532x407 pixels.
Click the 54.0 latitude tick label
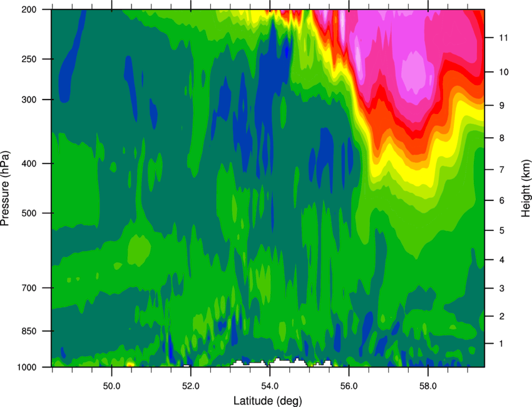click(270, 386)
